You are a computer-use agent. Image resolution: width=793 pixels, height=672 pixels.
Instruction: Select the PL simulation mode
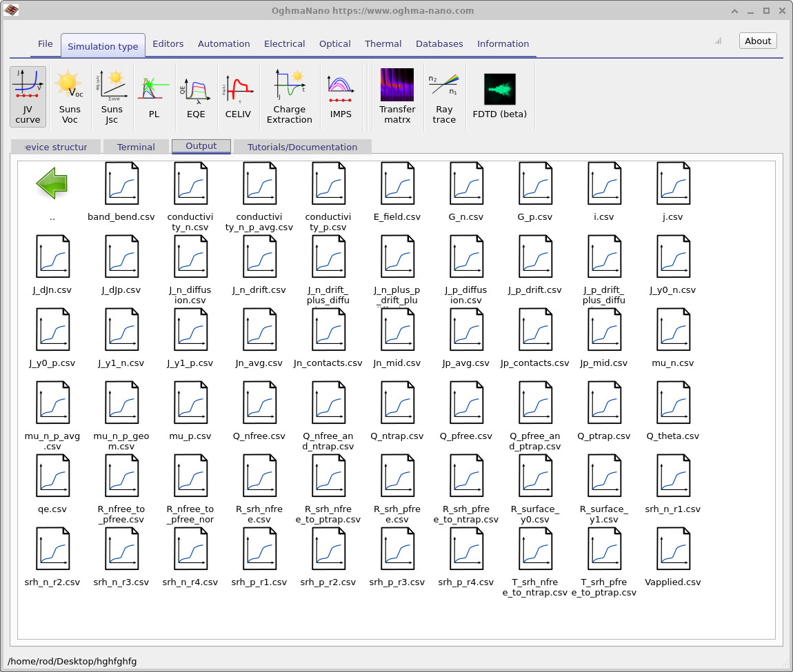point(154,96)
